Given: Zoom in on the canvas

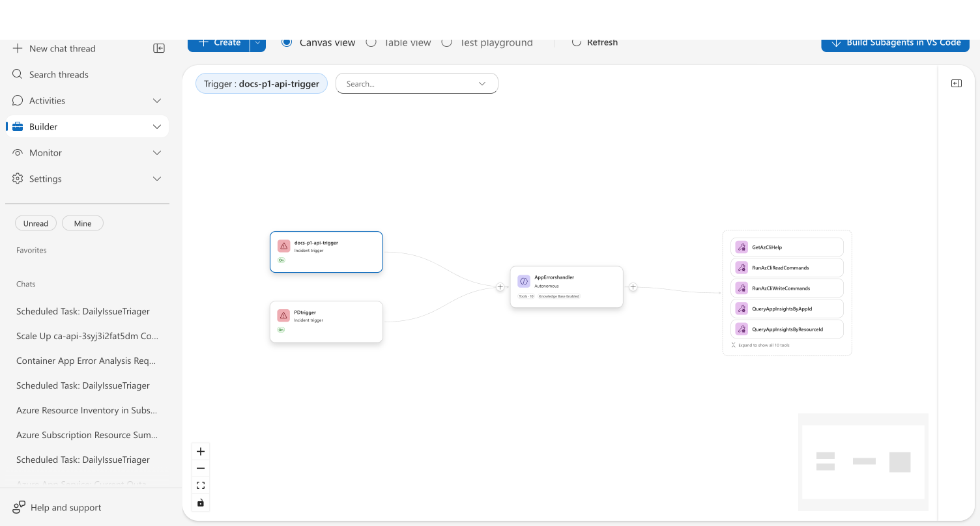Looking at the screenshot, I should [x=201, y=451].
